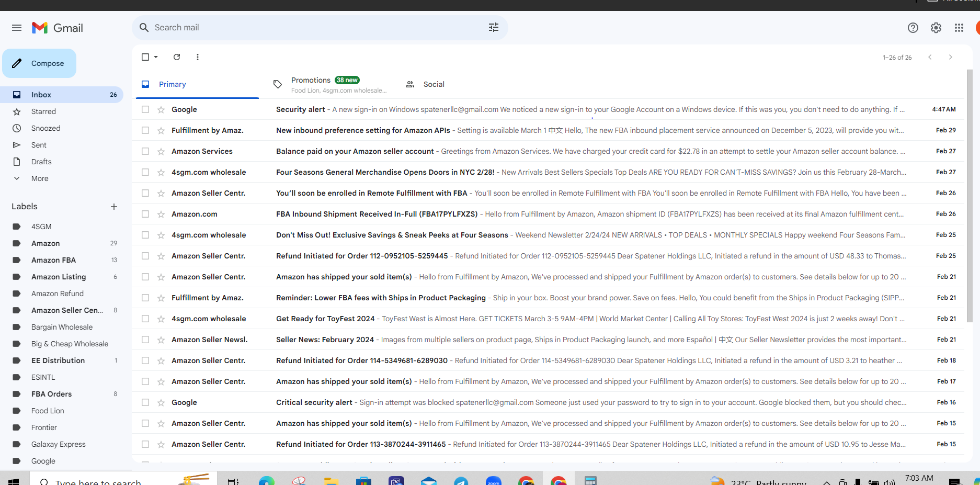Viewport: 980px width, 485px height.
Task: Open the Inbox folder
Action: coord(62,95)
